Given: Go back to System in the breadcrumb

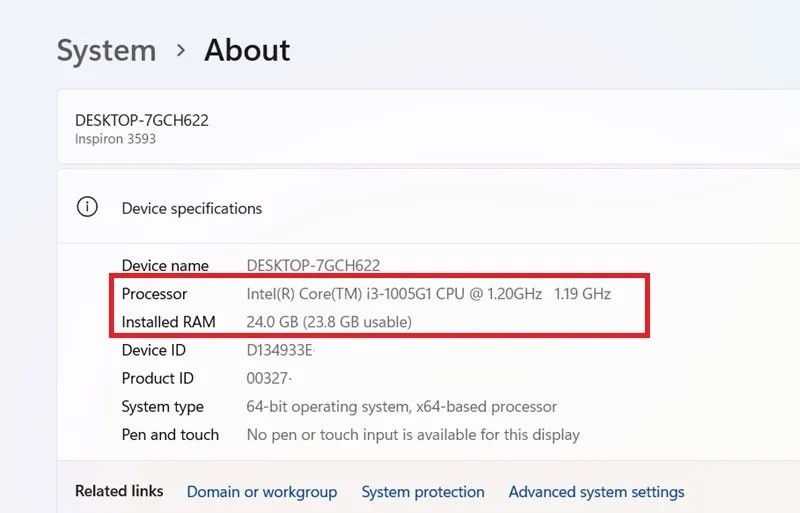Looking at the screenshot, I should pyautogui.click(x=106, y=50).
